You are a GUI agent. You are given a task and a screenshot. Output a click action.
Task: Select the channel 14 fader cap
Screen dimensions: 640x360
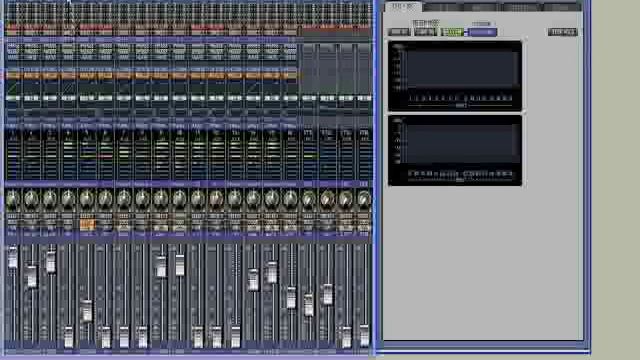coord(253,280)
